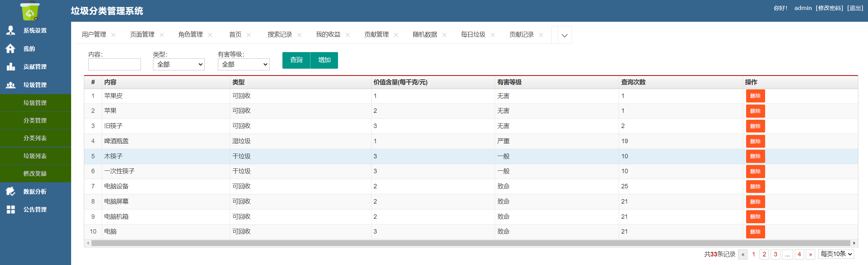868x265 pixels.
Task: Click the house icon beside 我的
Action: pyautogui.click(x=10, y=49)
